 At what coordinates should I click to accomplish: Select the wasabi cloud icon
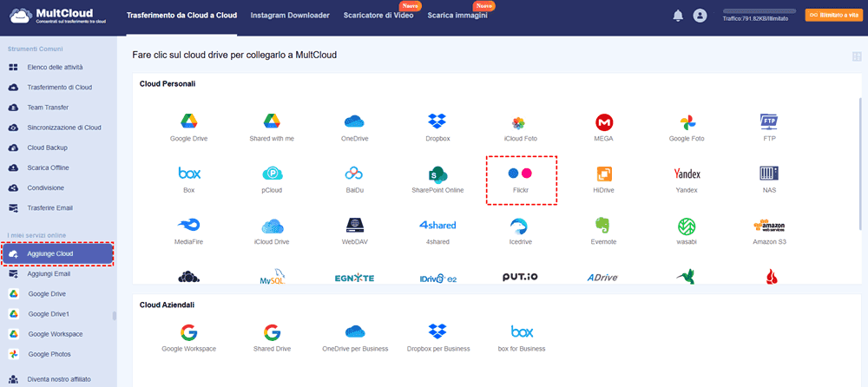[687, 226]
